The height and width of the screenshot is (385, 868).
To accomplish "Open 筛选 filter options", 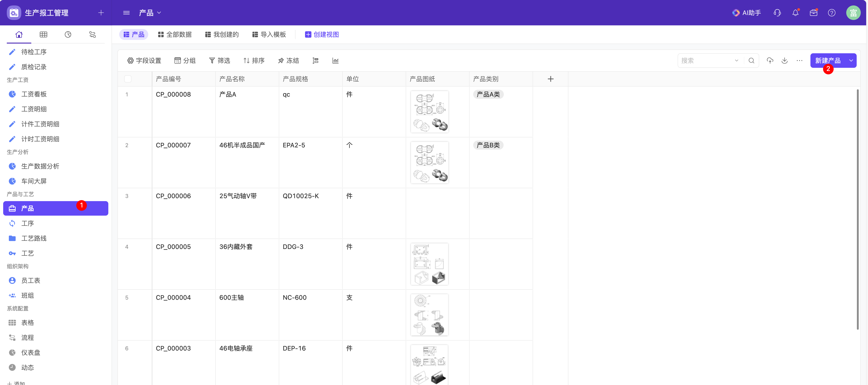I will (220, 61).
